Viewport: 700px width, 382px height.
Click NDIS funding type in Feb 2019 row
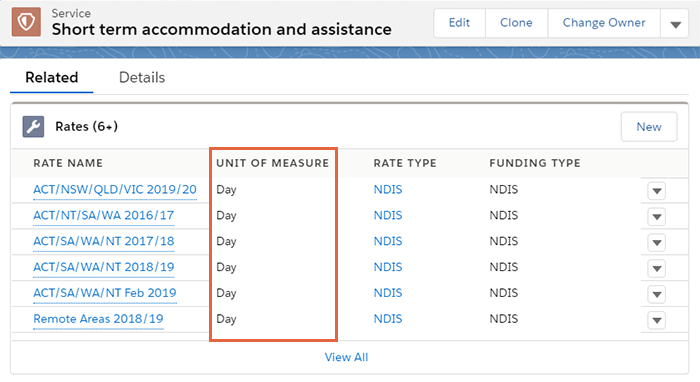(504, 293)
